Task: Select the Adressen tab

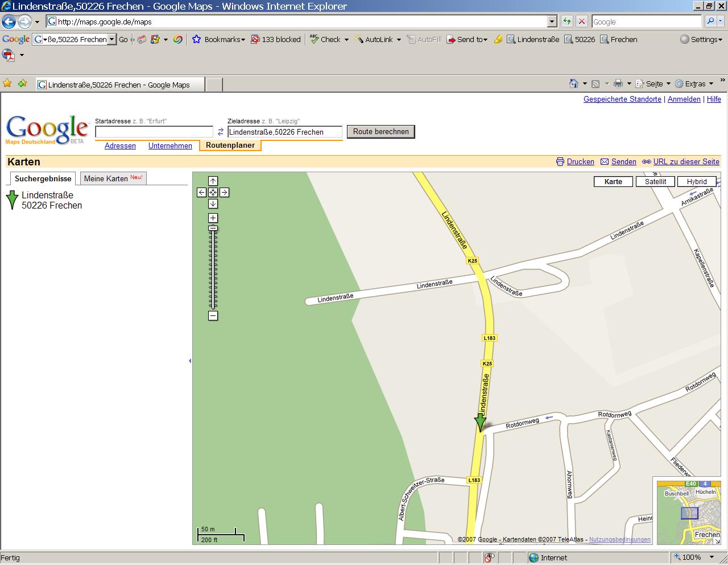Action: 120,145
